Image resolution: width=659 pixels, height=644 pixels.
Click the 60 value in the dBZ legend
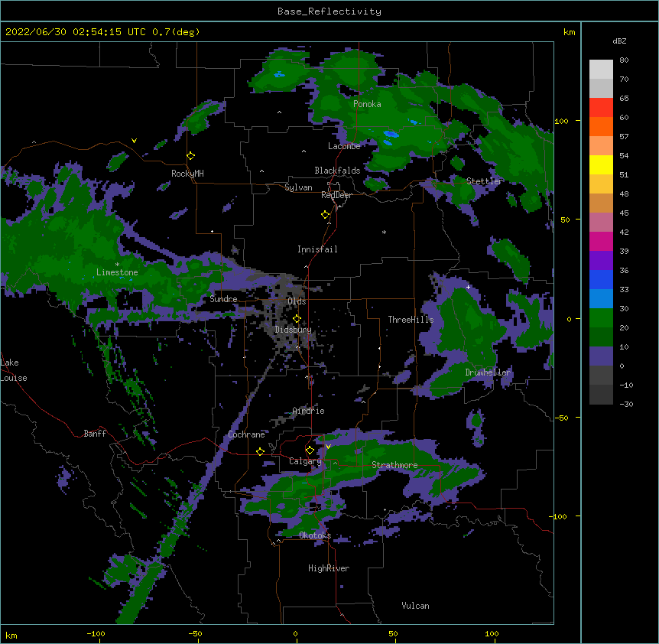tap(624, 117)
